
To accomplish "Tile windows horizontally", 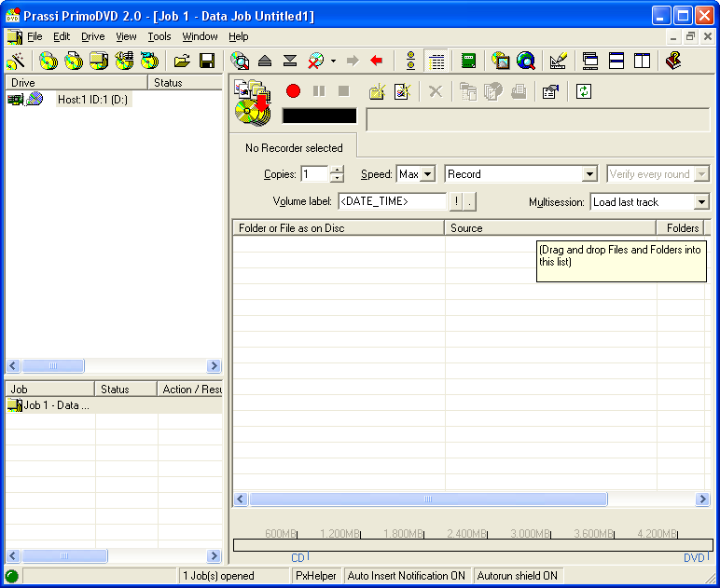I will [x=616, y=61].
